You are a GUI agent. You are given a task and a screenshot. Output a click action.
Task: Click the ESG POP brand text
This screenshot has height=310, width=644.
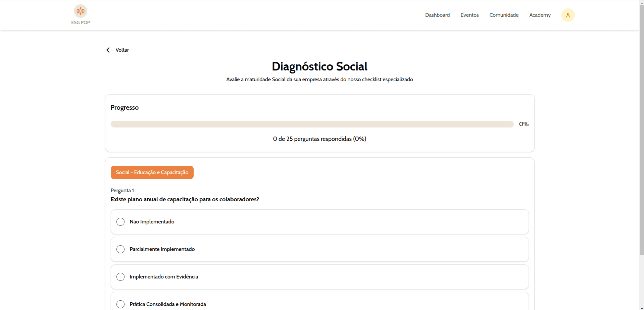coord(81,22)
